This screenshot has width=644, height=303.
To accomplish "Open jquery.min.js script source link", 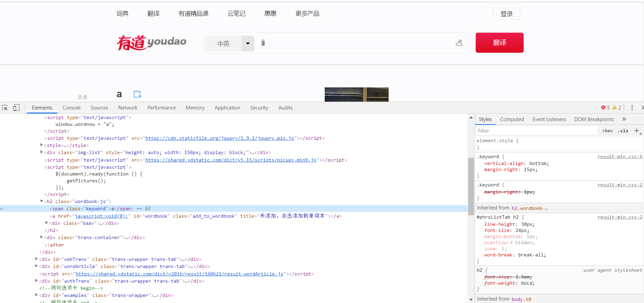I will click(220, 138).
